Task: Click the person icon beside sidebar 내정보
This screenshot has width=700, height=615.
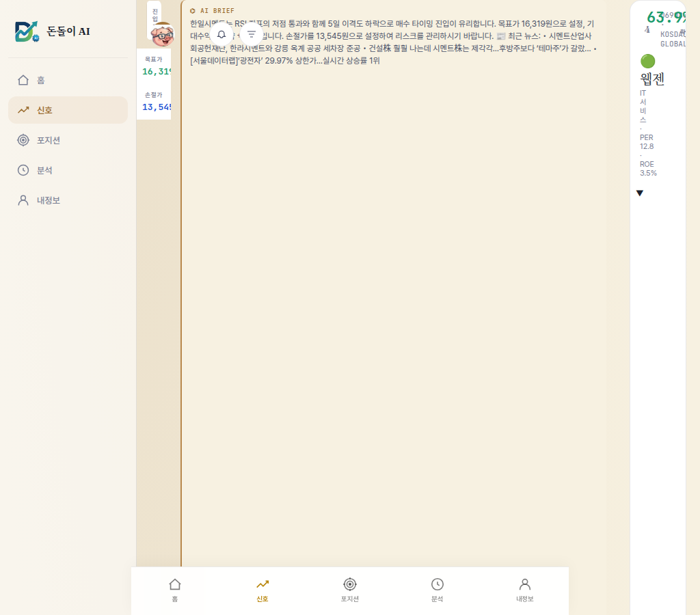Action: (x=23, y=200)
